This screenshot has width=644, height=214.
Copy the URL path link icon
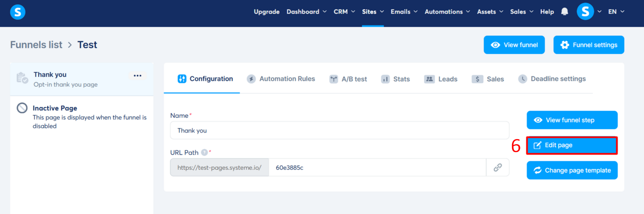497,167
